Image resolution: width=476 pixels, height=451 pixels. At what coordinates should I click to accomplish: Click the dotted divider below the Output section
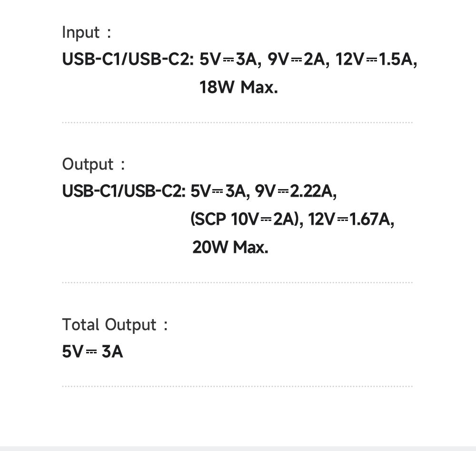click(237, 282)
